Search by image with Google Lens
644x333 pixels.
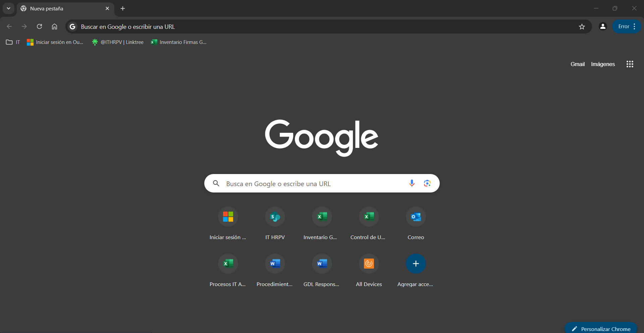click(427, 183)
